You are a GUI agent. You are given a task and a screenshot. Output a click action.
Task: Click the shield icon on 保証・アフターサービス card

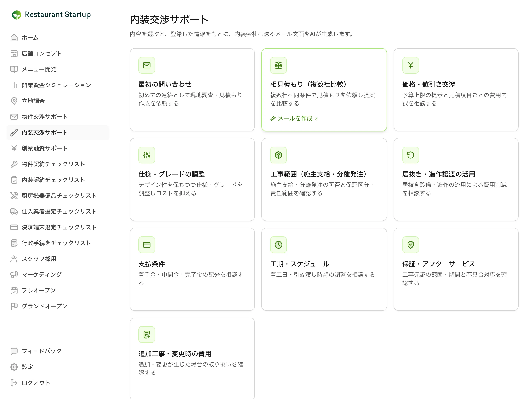coord(411,245)
